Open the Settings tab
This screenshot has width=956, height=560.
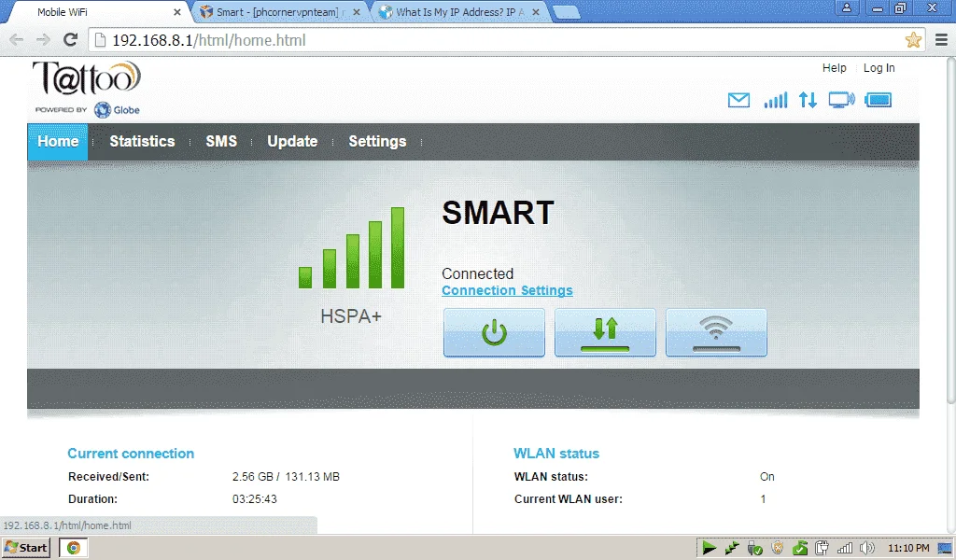(377, 141)
